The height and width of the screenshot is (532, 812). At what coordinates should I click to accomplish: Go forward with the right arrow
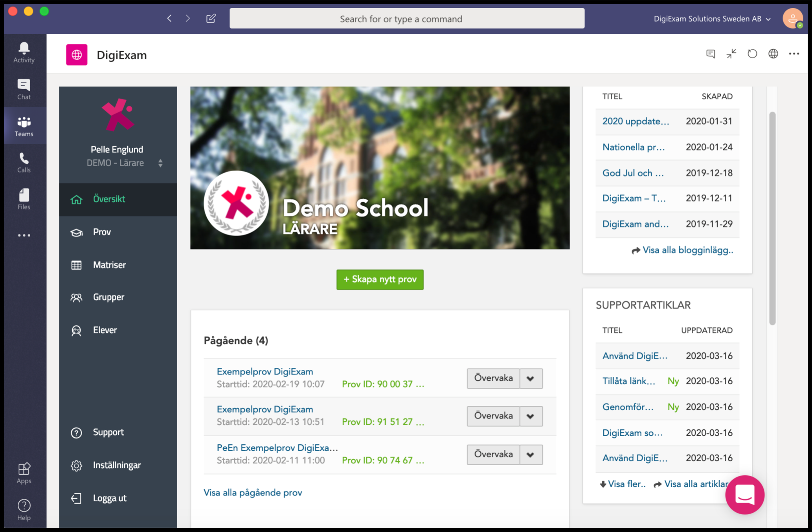[188, 18]
